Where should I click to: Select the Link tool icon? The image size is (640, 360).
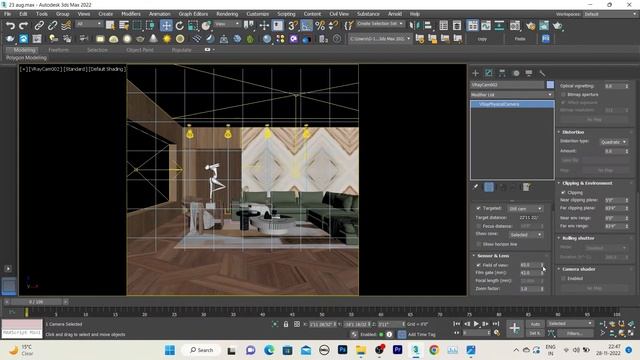click(x=39, y=26)
